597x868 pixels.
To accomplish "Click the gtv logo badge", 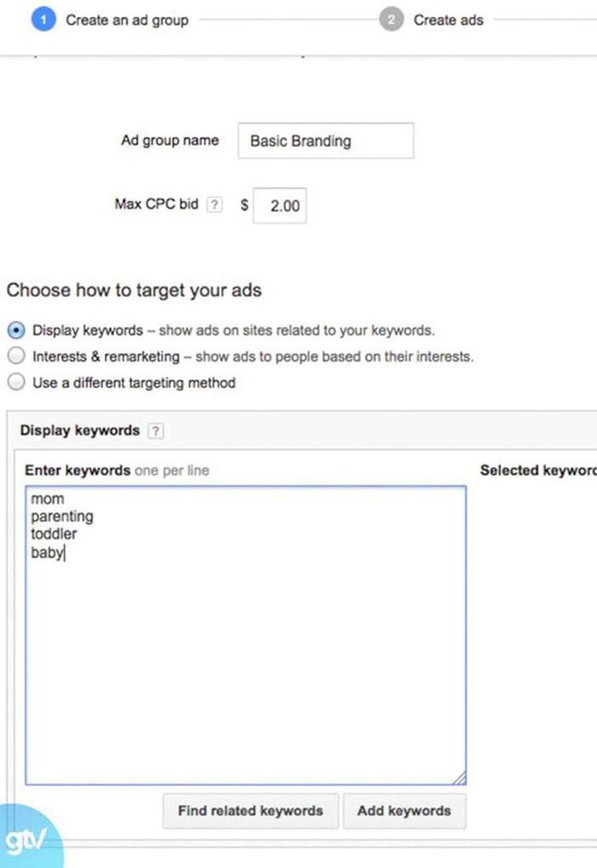I will point(29,837).
